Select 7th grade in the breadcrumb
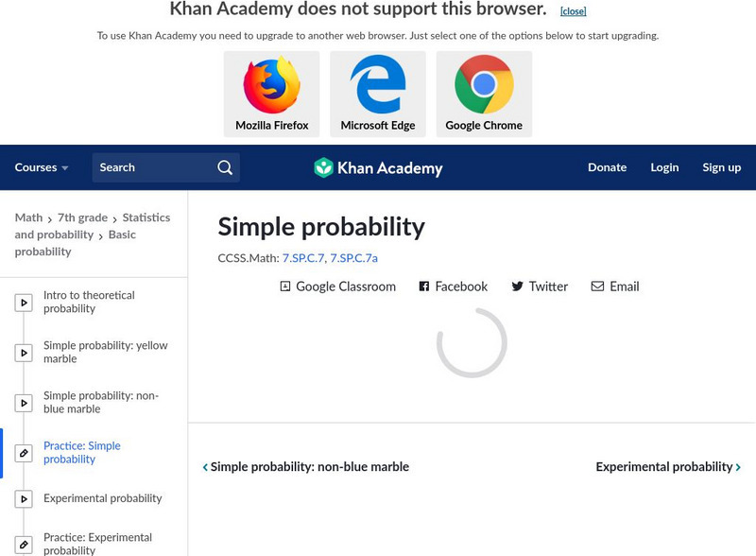The height and width of the screenshot is (556, 756). 82,217
